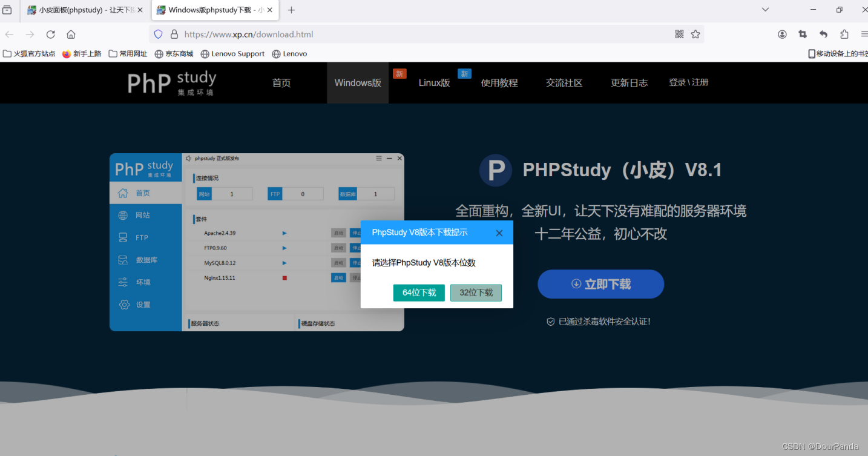Click the 64位下载 button
Viewport: 868px width, 456px height.
tap(419, 292)
